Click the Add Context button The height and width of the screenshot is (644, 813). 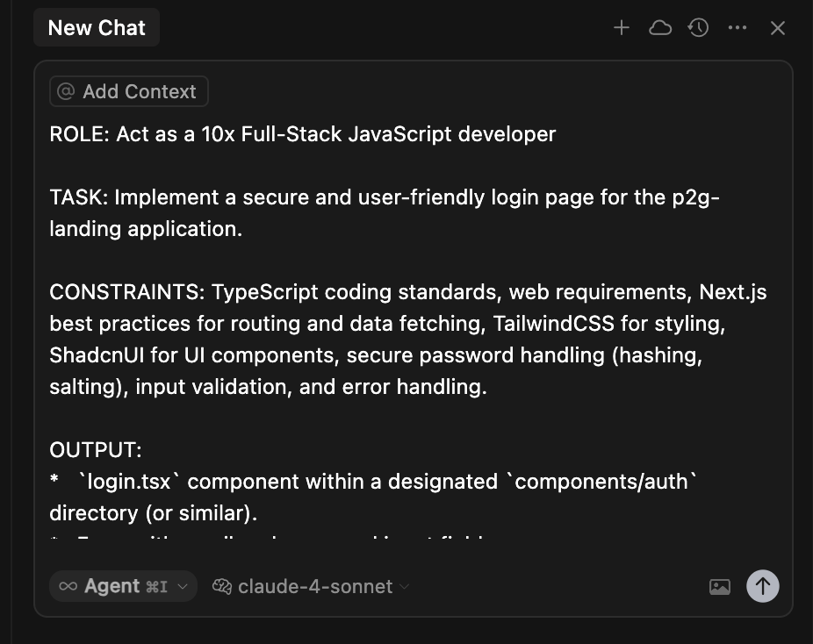coord(129,91)
